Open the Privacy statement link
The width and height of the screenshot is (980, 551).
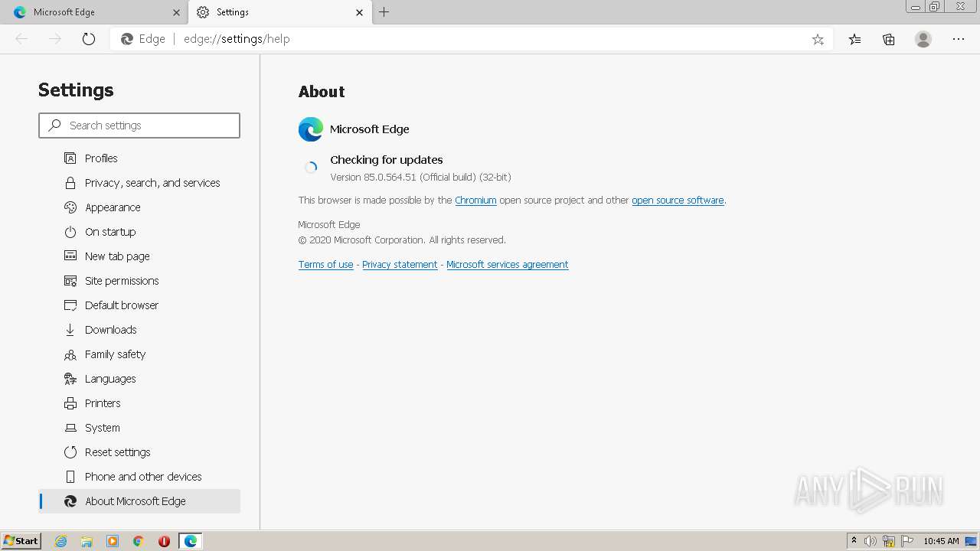(400, 265)
